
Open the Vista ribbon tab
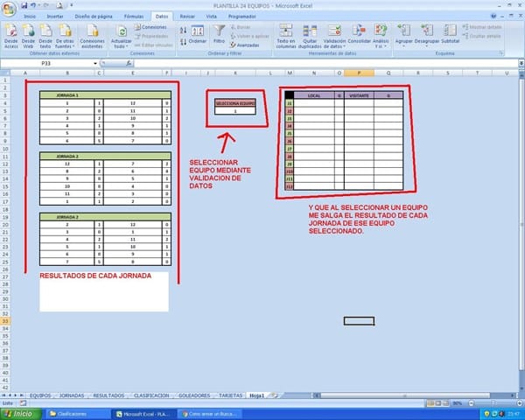211,17
